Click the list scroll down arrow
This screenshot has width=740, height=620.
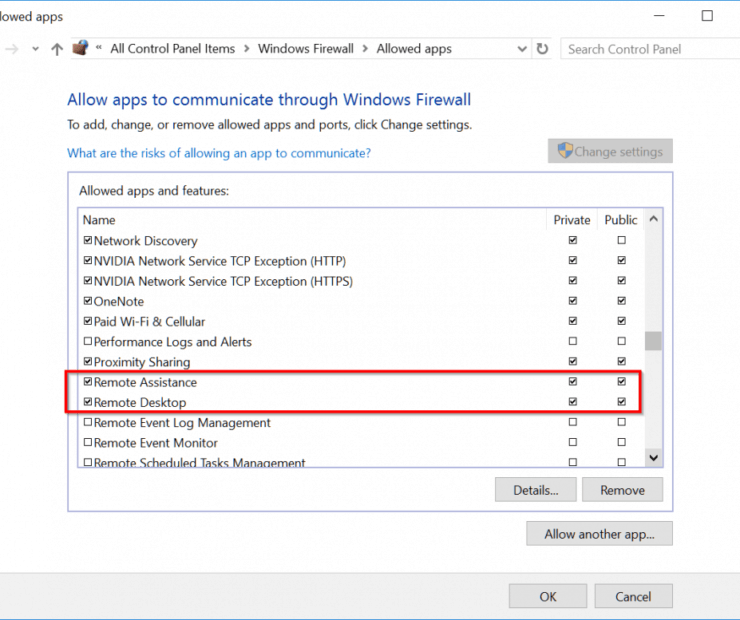click(x=654, y=457)
